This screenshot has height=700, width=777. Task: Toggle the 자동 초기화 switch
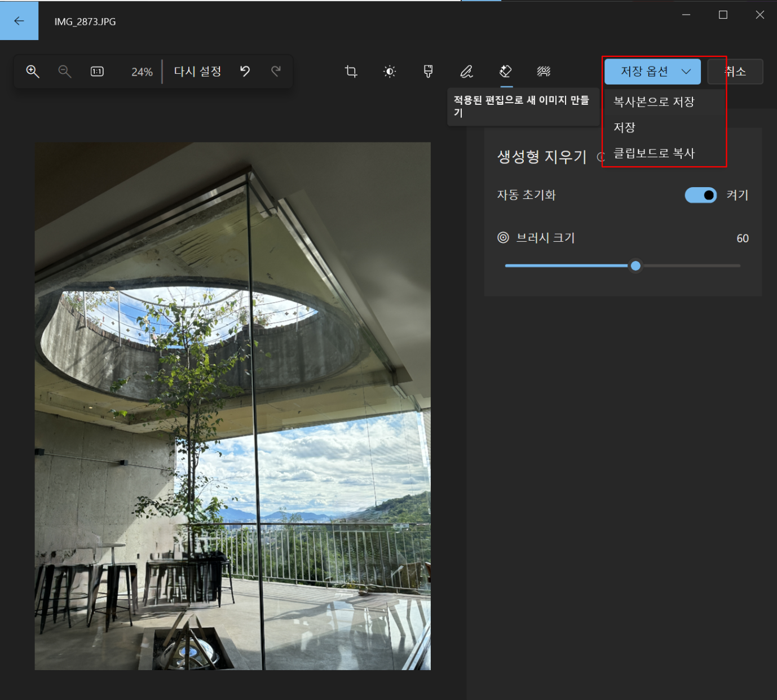click(x=701, y=195)
